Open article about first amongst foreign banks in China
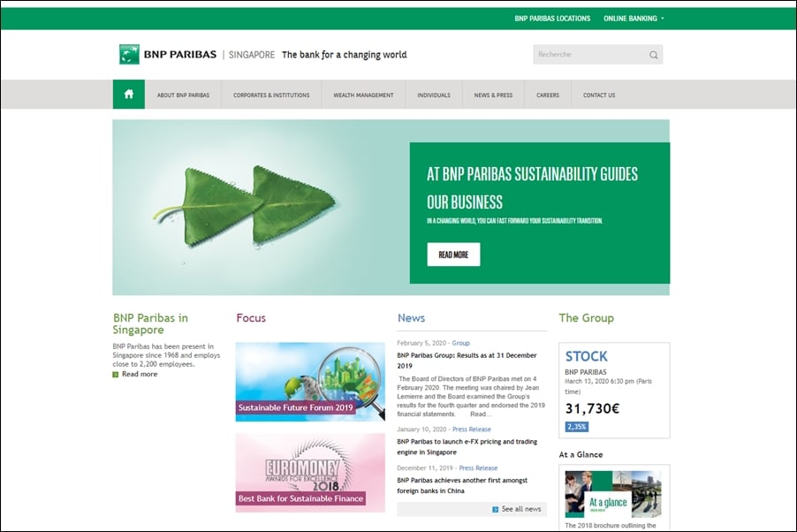The height and width of the screenshot is (532, 797). tap(462, 486)
